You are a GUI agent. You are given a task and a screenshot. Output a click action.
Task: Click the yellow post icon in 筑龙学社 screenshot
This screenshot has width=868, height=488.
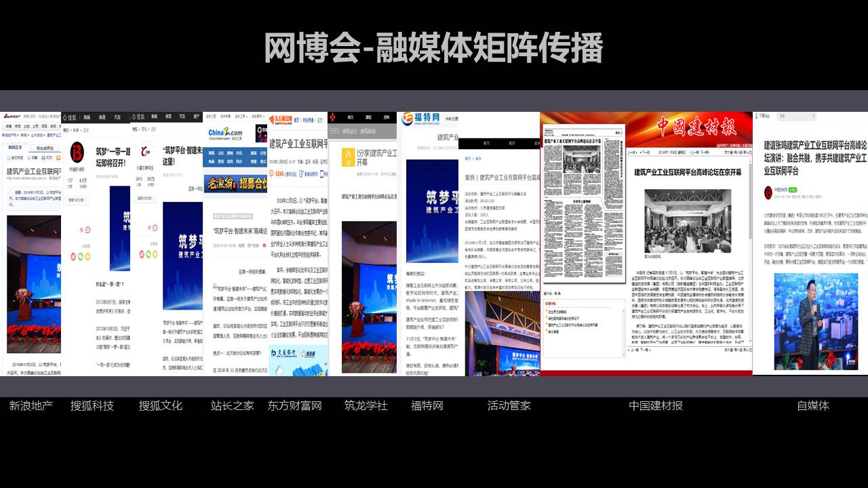pyautogui.click(x=348, y=159)
